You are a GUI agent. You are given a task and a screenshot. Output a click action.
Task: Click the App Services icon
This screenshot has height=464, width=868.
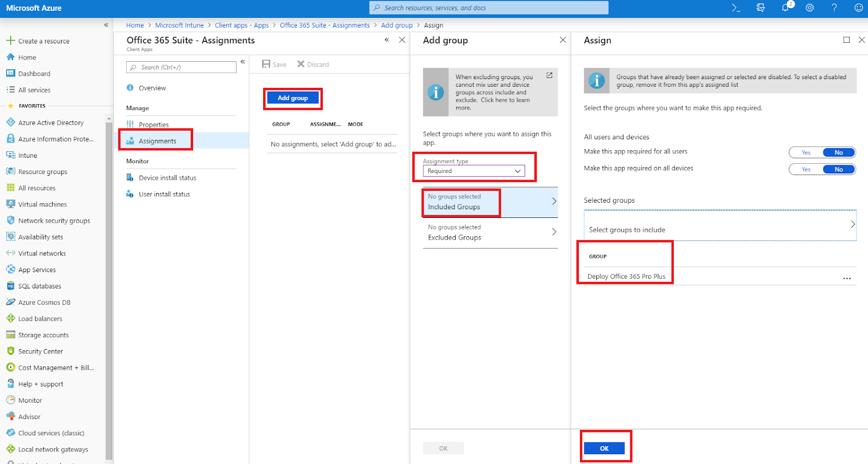(x=10, y=269)
